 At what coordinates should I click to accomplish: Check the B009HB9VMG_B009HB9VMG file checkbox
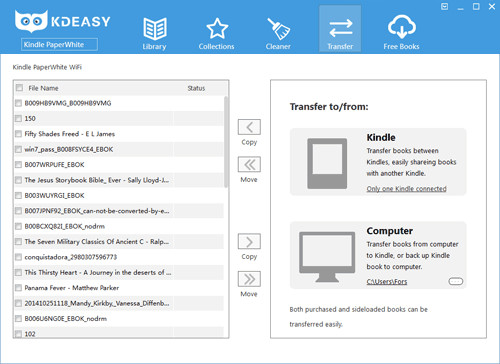(x=18, y=103)
